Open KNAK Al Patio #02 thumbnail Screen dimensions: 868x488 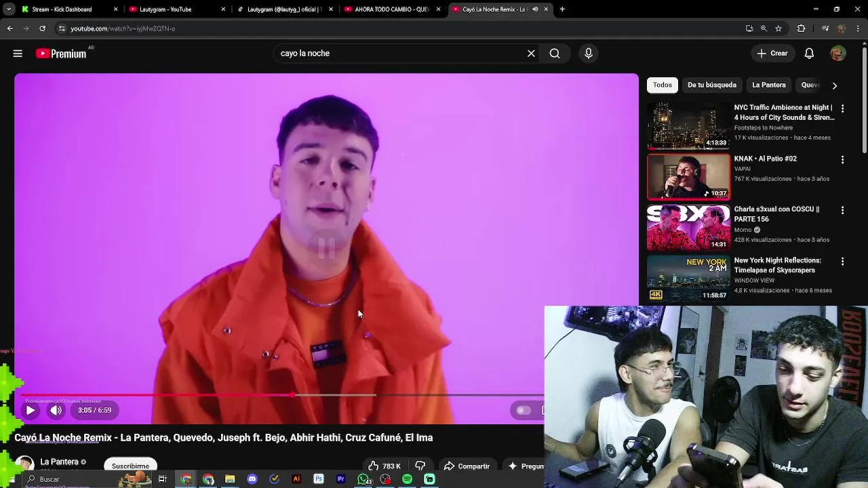688,176
